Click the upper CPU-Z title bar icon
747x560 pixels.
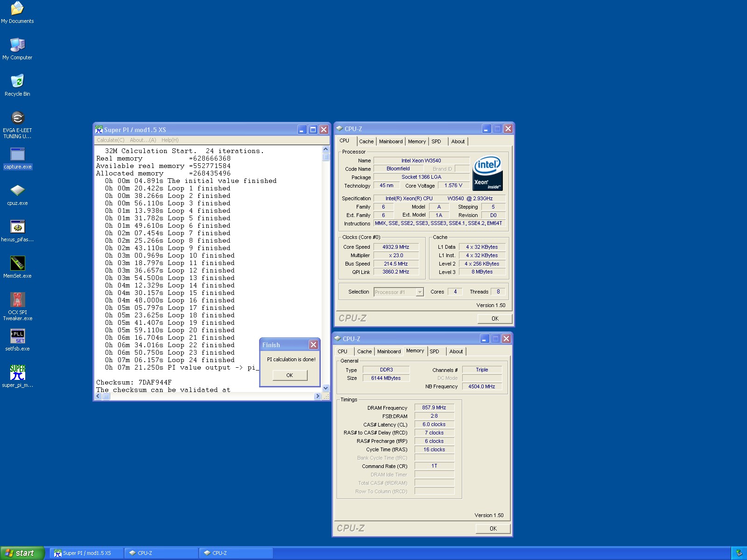[339, 128]
